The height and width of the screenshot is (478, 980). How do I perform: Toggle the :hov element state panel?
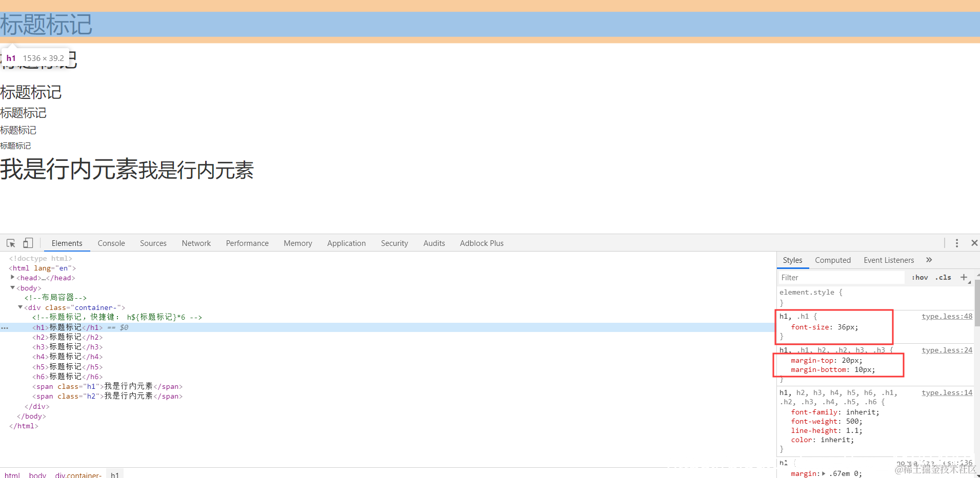pos(919,277)
